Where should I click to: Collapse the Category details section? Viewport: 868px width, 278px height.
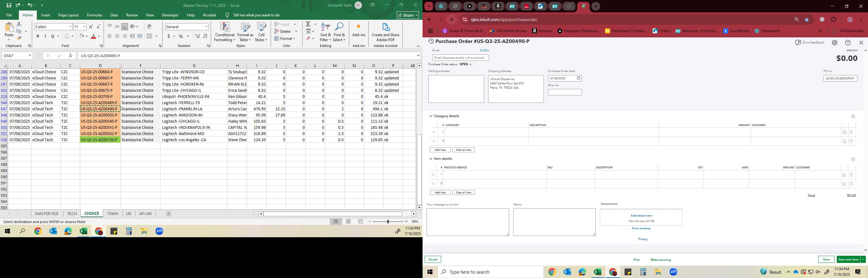431,116
